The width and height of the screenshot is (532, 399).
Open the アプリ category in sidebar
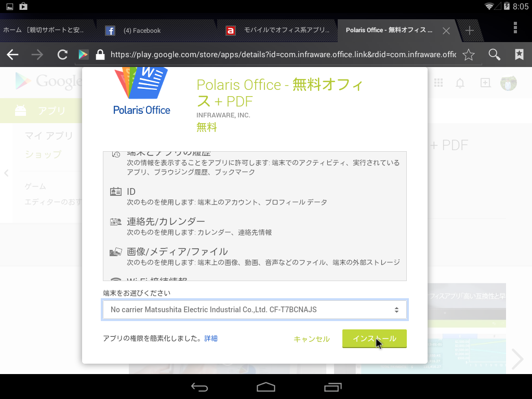pos(41,111)
